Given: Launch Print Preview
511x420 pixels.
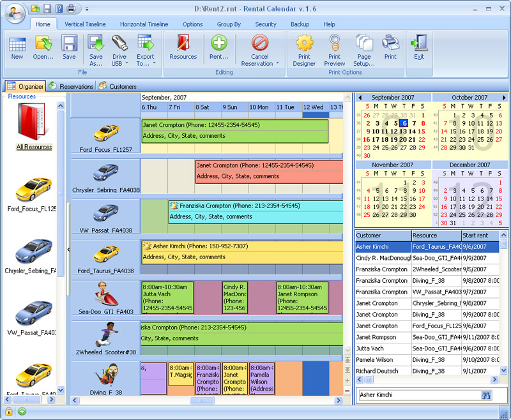Looking at the screenshot, I should pos(333,51).
